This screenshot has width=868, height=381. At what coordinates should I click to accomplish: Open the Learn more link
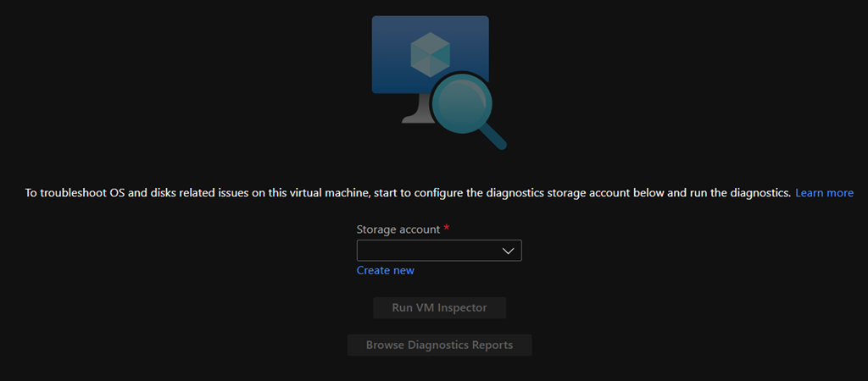824,193
